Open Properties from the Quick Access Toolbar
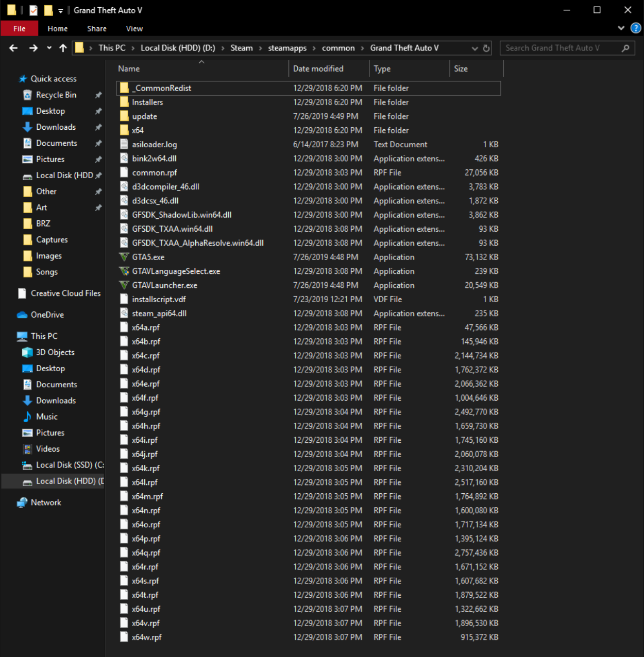The width and height of the screenshot is (644, 657). point(33,10)
